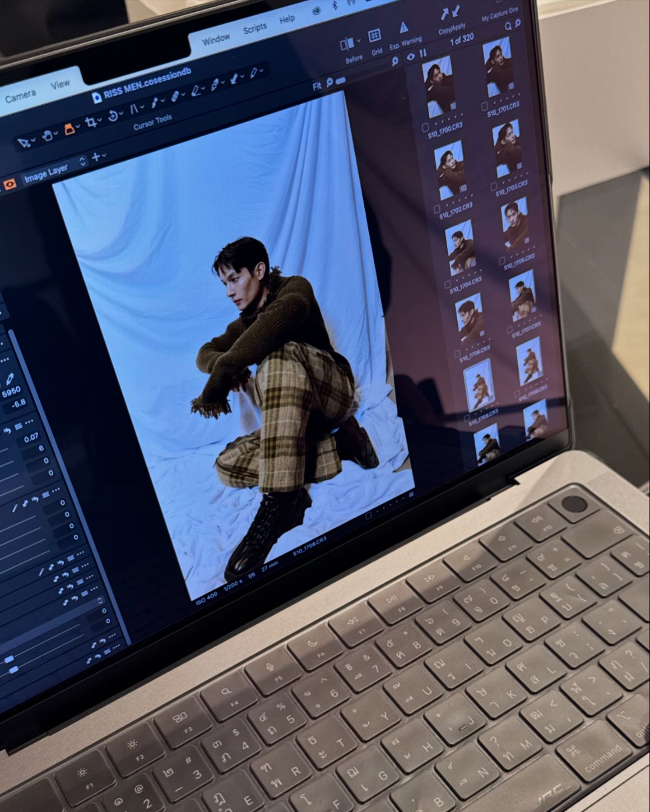Check the box for S10_1703.CR3
650x812 pixels.
(x=493, y=186)
